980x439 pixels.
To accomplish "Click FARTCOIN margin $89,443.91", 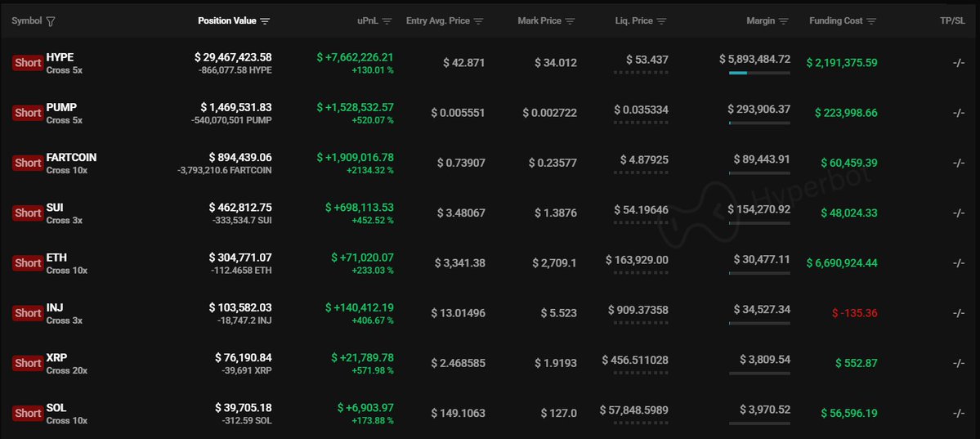I will pos(762,160).
